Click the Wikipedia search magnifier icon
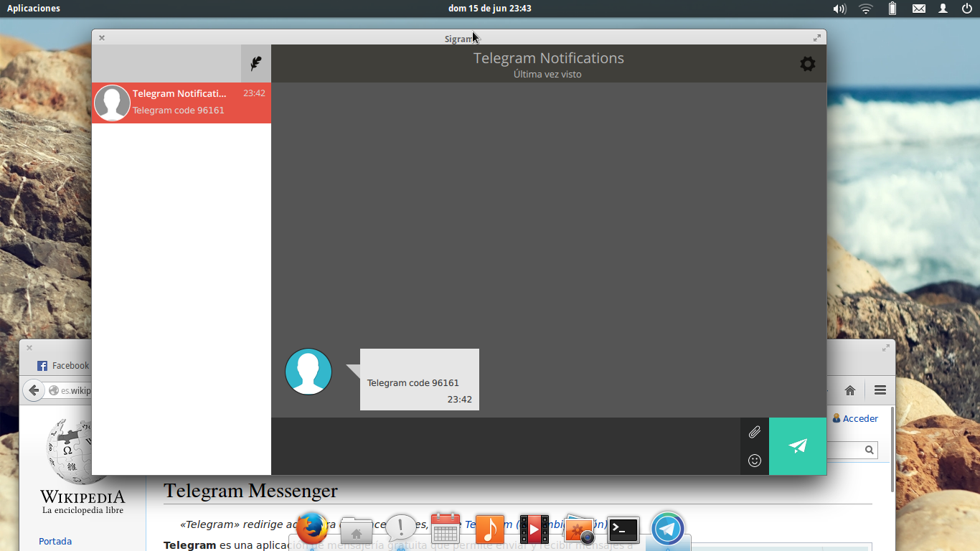Image resolution: width=980 pixels, height=551 pixels. coord(870,450)
